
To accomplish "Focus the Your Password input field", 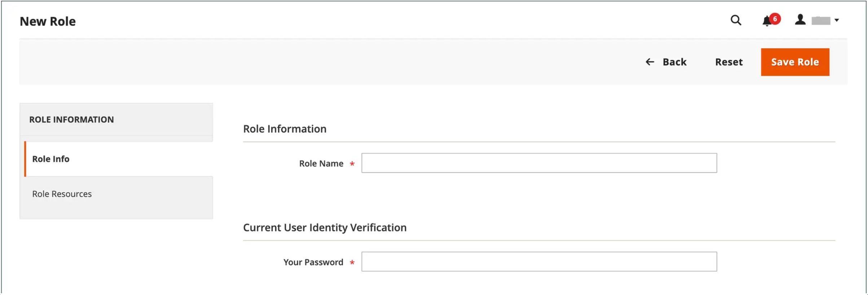I will (x=539, y=262).
